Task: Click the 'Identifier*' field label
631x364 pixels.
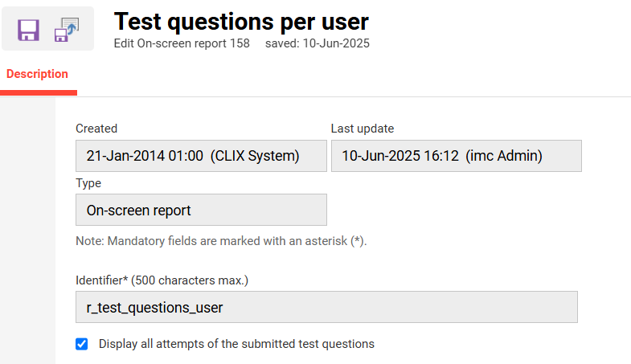Action: click(x=100, y=280)
